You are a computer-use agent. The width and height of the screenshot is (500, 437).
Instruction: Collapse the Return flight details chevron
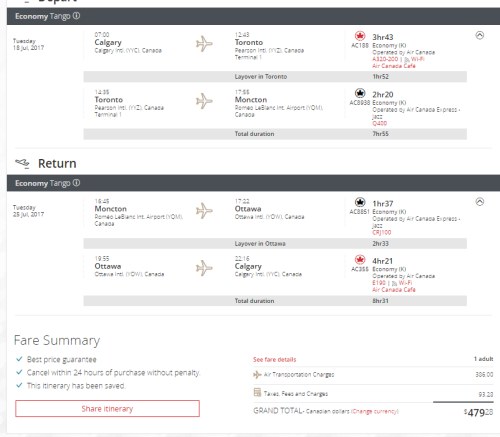(x=480, y=202)
